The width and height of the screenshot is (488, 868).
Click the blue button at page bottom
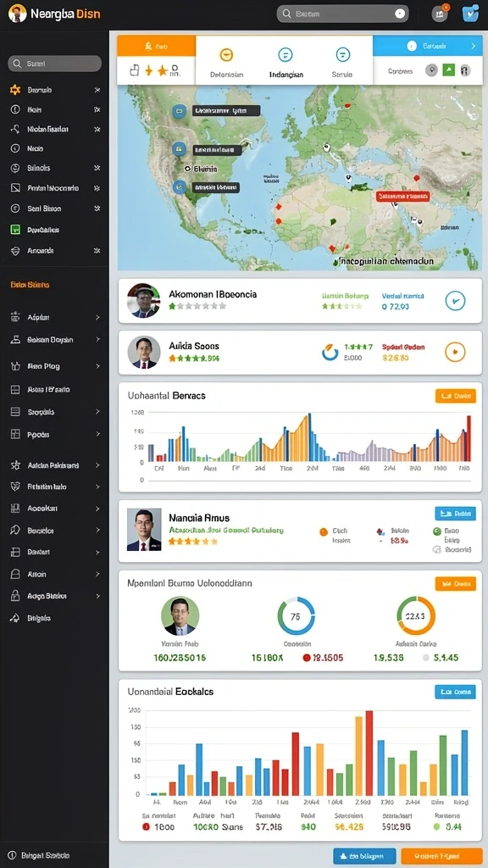364,856
